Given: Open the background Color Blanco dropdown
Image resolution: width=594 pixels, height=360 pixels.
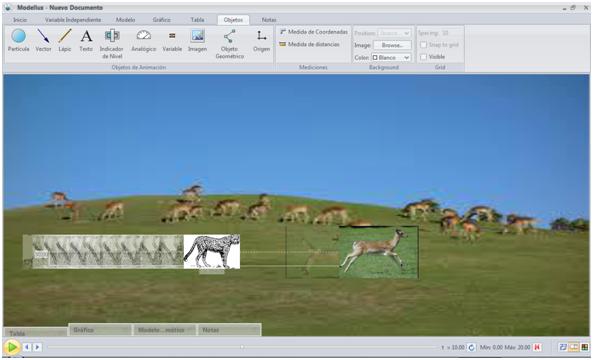Looking at the screenshot, I should click(391, 58).
